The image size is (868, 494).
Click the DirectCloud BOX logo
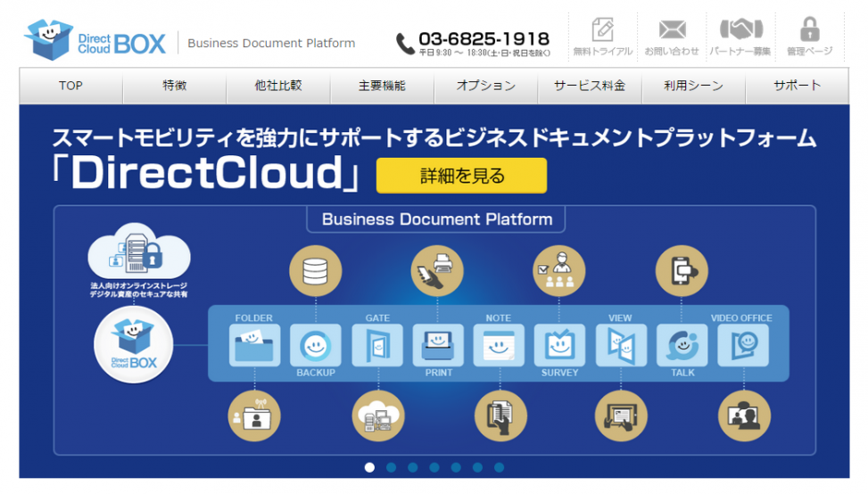[x=95, y=40]
